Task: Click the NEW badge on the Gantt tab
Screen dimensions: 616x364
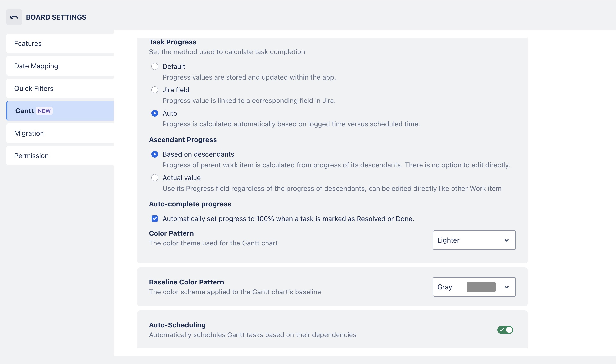Action: [44, 111]
